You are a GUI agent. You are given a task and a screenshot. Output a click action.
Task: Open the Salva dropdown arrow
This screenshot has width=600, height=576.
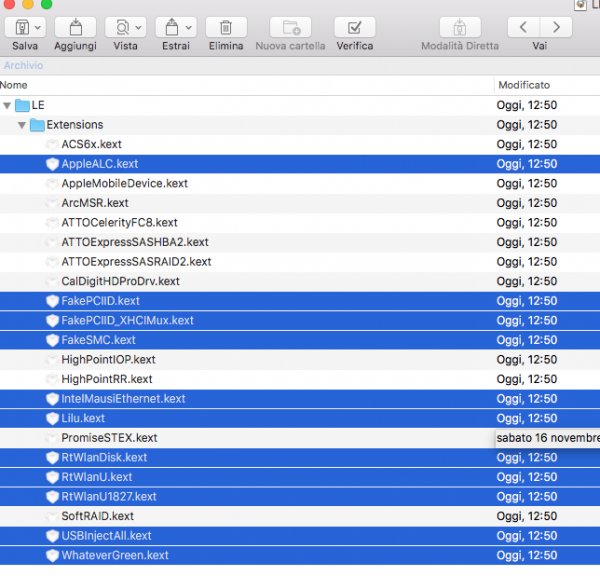coord(37,27)
